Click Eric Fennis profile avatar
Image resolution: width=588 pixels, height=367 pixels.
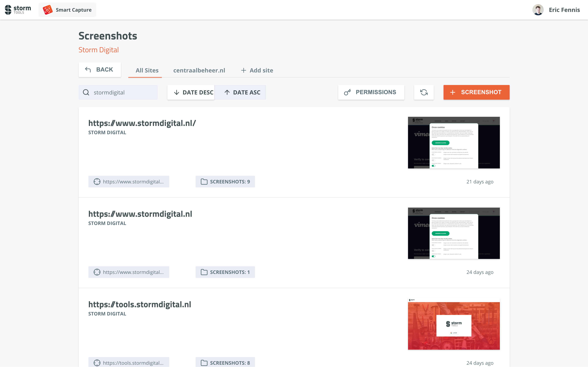pyautogui.click(x=538, y=10)
